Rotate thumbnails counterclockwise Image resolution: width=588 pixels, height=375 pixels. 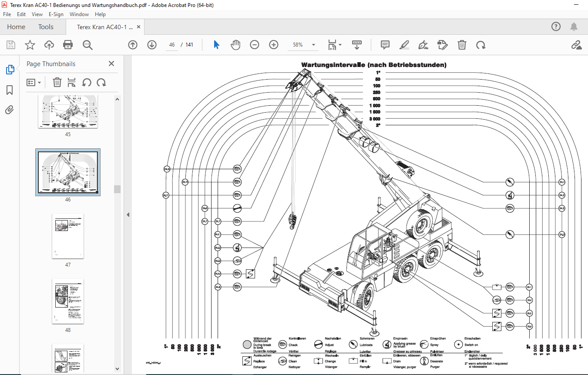coord(87,82)
